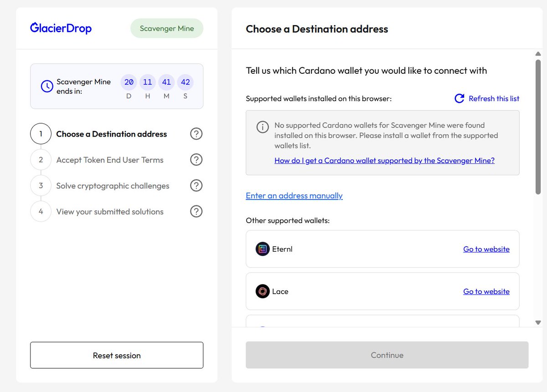Click the GlacierDrop logo
547x392 pixels.
(x=61, y=28)
